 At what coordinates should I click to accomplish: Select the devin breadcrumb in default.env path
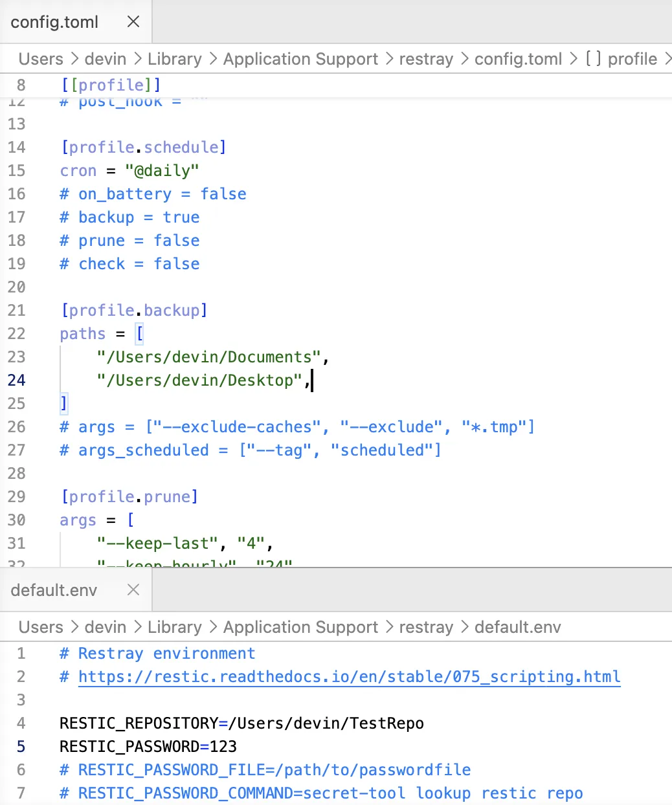pyautogui.click(x=106, y=627)
